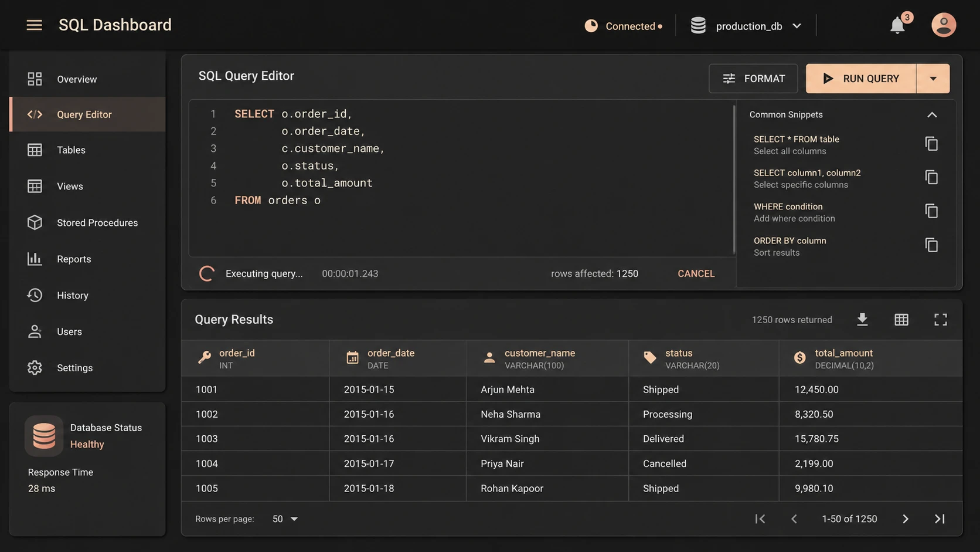Copy the WHERE condition snippet

pos(931,211)
